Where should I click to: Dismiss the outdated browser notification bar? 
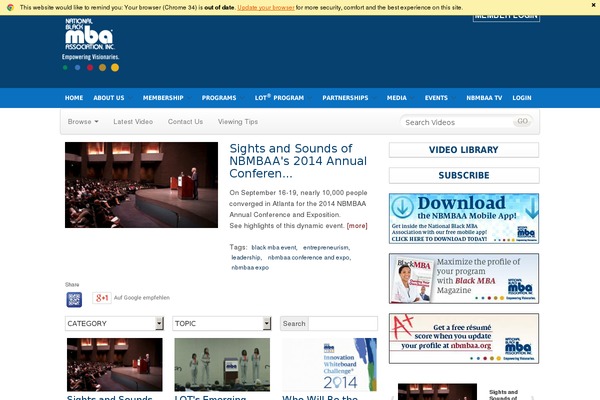593,5
